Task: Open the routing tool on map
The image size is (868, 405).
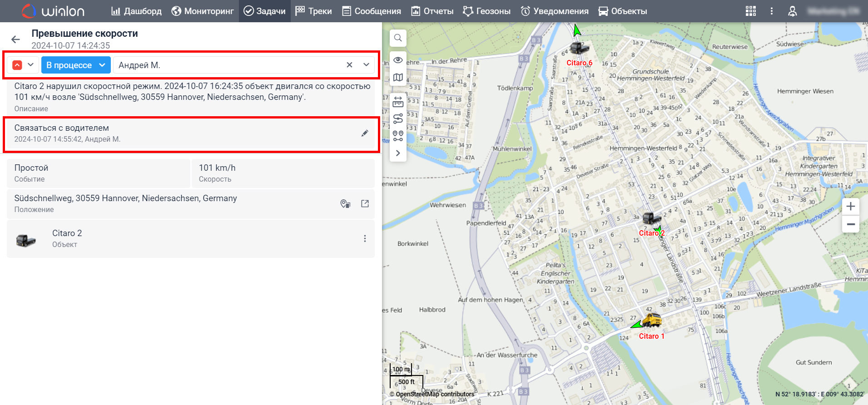Action: click(398, 119)
